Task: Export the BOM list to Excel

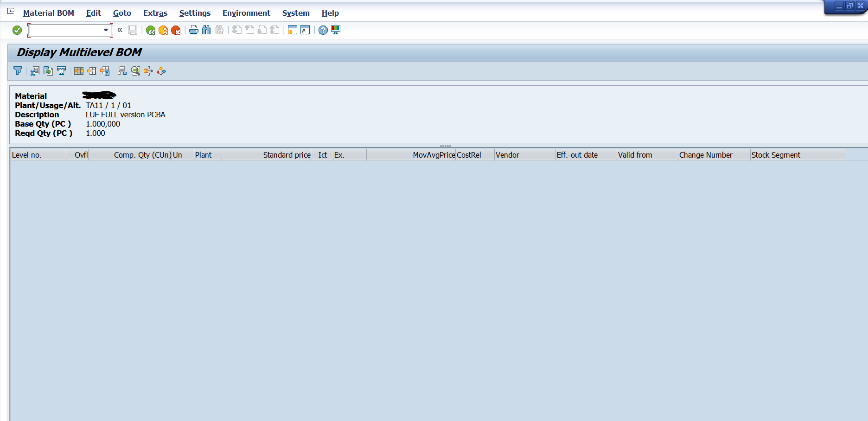Action: [x=35, y=71]
